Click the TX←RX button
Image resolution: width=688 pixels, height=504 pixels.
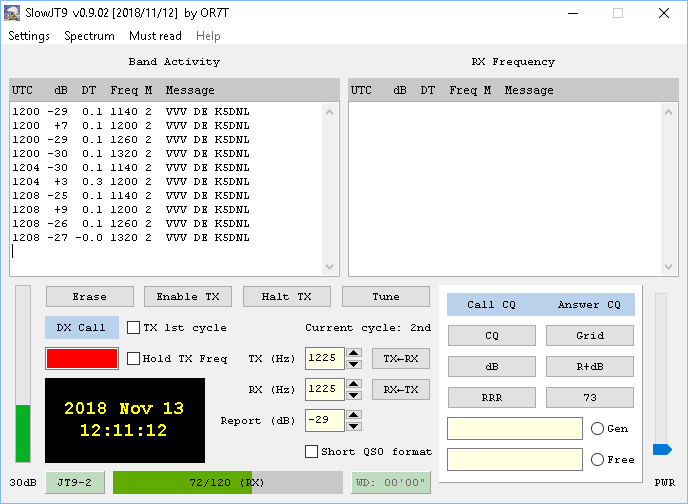tap(401, 358)
